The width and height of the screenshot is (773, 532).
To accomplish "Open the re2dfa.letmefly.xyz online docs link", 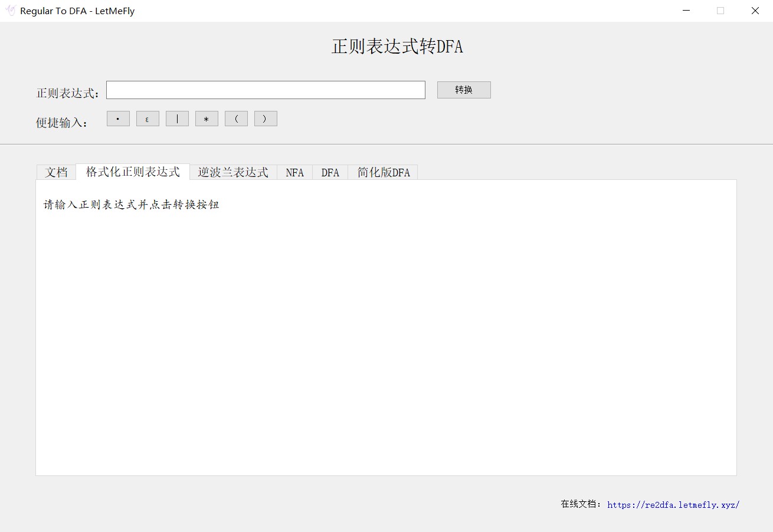I will coord(673,505).
